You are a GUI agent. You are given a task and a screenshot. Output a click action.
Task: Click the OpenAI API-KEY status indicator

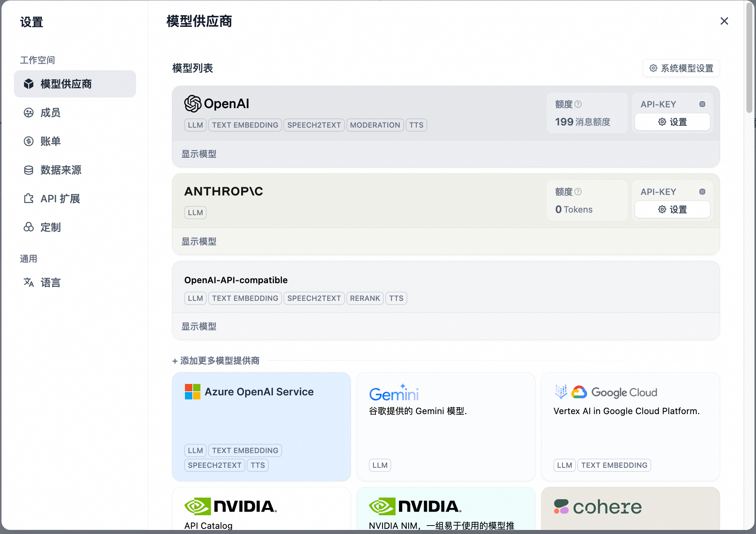702,104
